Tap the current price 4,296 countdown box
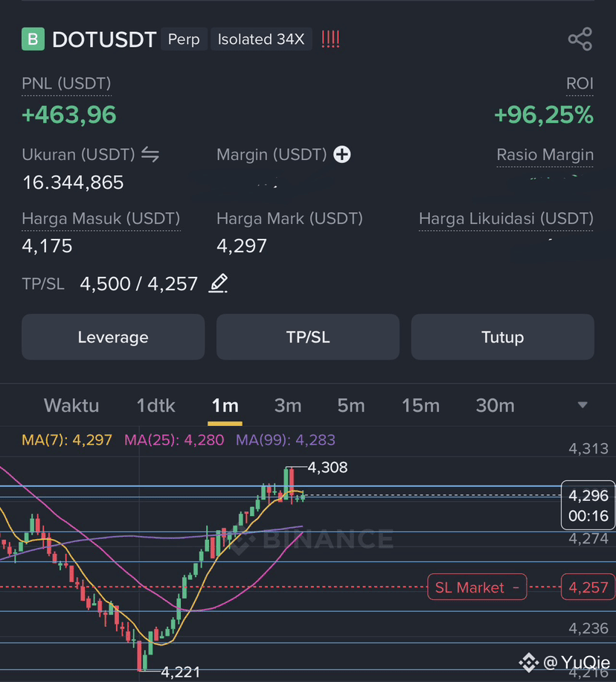Viewport: 616px width, 682px height. pyautogui.click(x=588, y=505)
